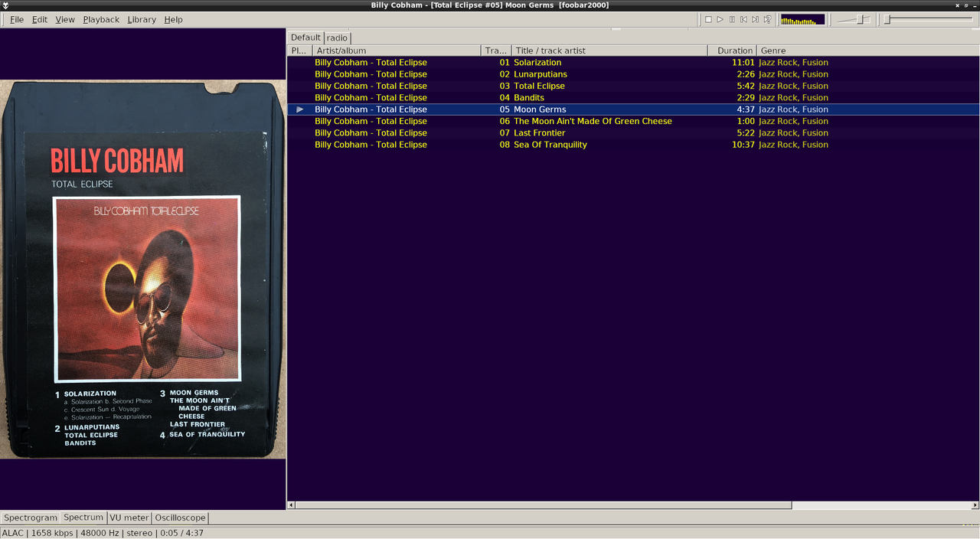Sort by the Artist/album column header
The width and height of the screenshot is (980, 539).
pyautogui.click(x=397, y=51)
